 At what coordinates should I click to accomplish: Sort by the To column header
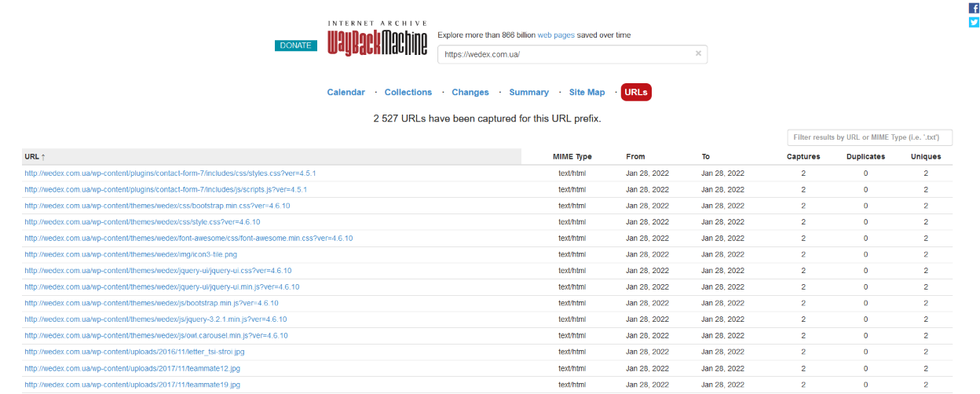706,157
